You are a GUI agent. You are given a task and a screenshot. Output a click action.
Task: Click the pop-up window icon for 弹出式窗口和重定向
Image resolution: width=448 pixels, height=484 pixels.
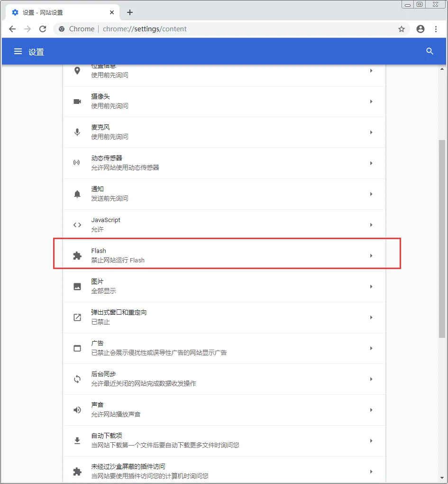77,317
